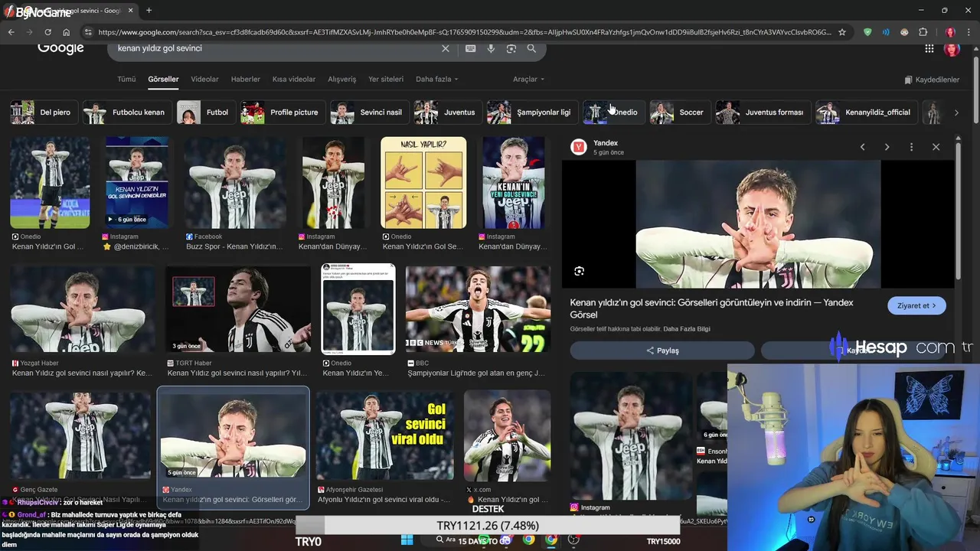Show previous image in preview panel
980x551 pixels.
[862, 147]
